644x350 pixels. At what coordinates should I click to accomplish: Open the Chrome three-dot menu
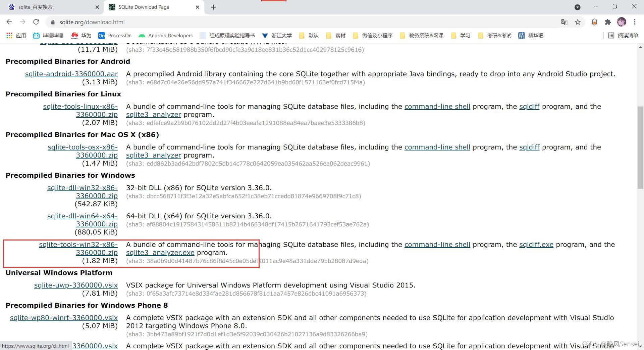(x=635, y=22)
